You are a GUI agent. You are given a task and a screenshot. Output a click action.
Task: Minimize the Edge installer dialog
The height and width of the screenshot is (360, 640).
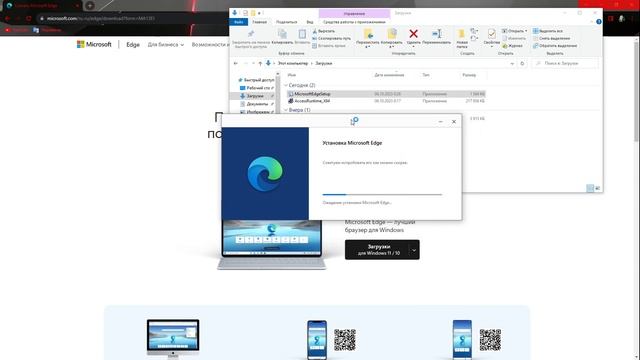click(x=440, y=122)
